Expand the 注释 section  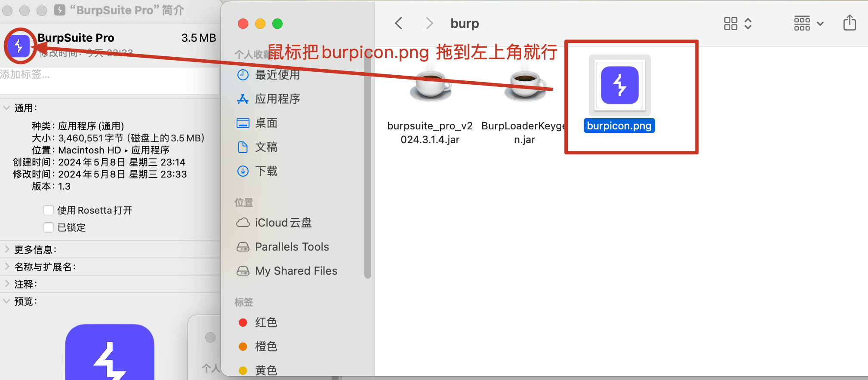(6, 284)
